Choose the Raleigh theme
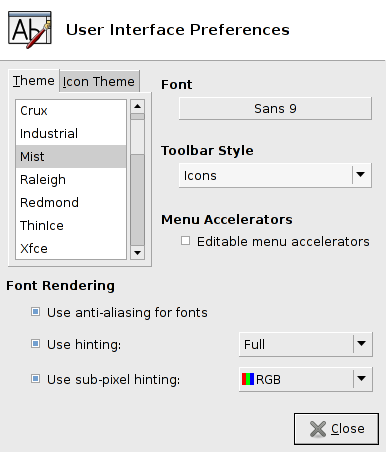Viewport: 386px width, 452px height. pyautogui.click(x=71, y=180)
